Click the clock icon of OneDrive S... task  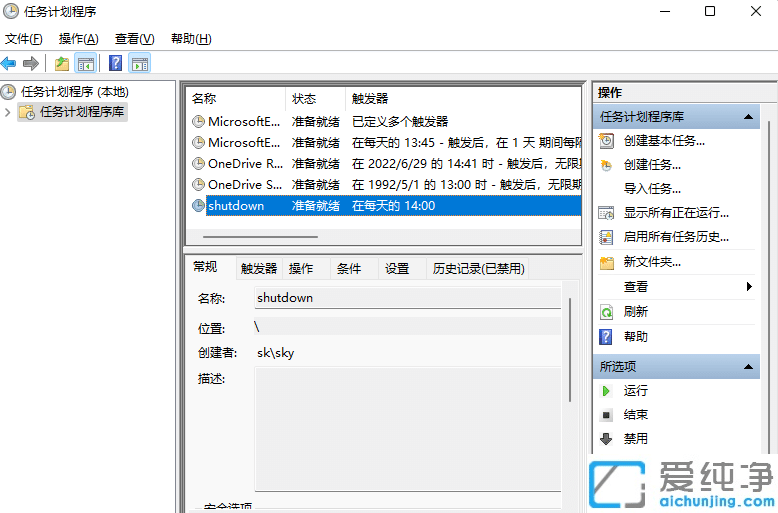click(x=198, y=185)
